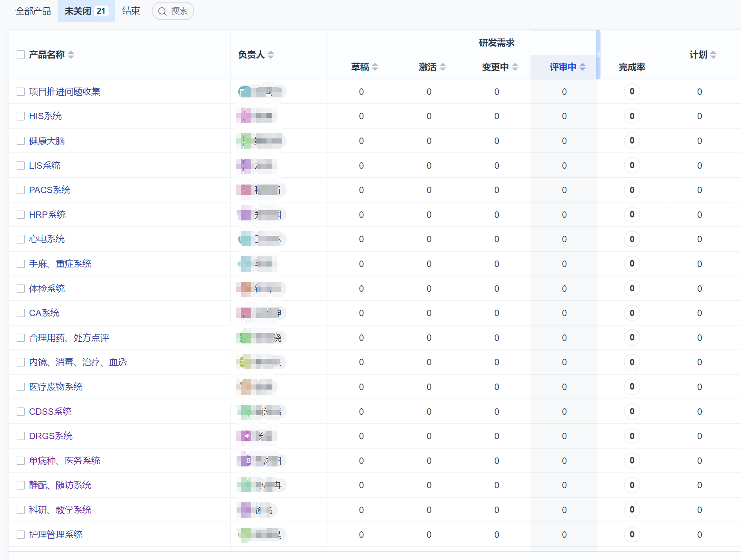Sort by 变更中 column arrows
Viewport: 741px width, 560px height.
[x=515, y=67]
